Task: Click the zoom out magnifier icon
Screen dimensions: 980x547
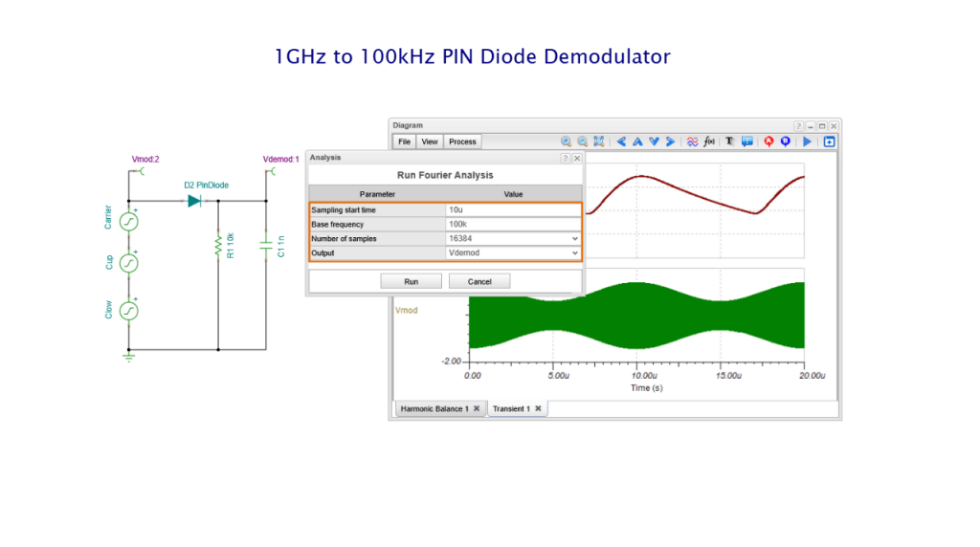Action: coord(582,142)
